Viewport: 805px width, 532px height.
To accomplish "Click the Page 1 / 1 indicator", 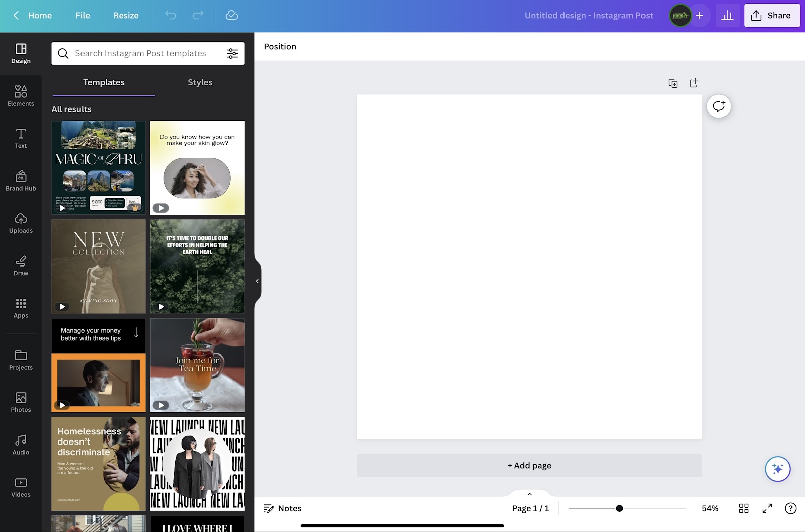I will tap(530, 508).
